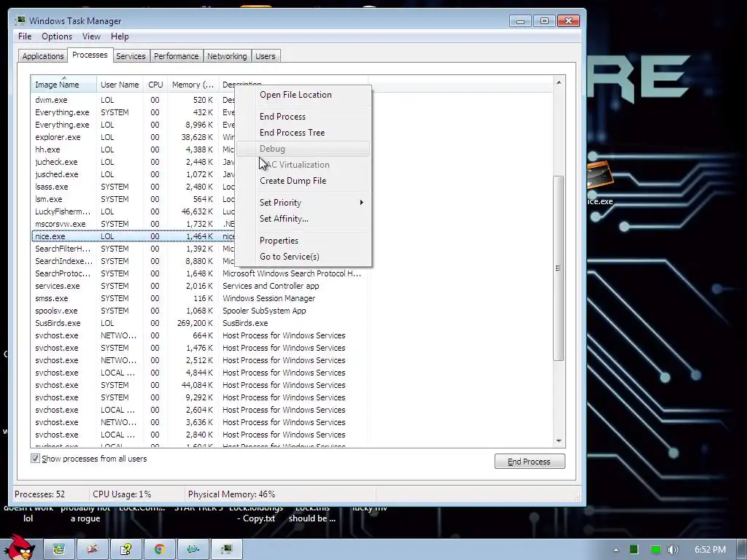747x560 pixels.
Task: Click the Show Desktop button on taskbar
Action: point(742,550)
